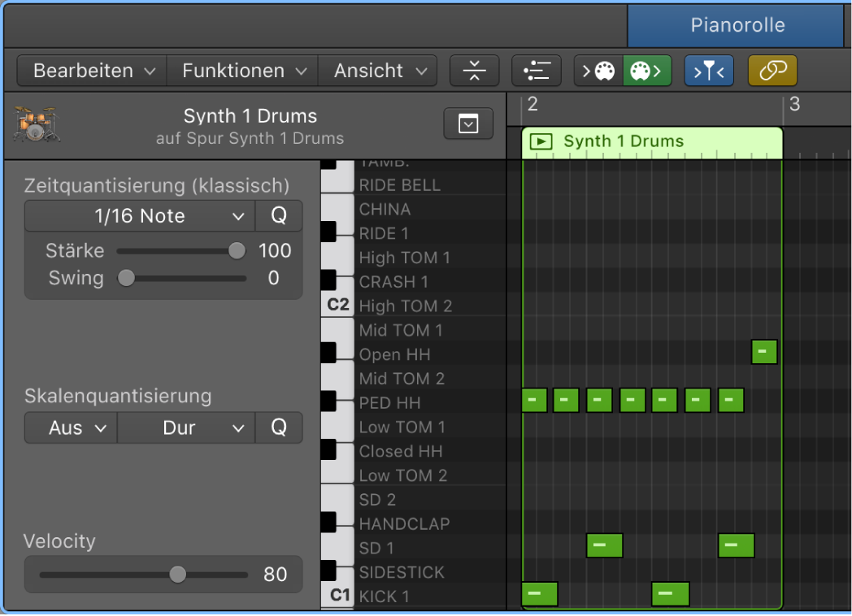Click the region inspector popup button

pos(468,124)
